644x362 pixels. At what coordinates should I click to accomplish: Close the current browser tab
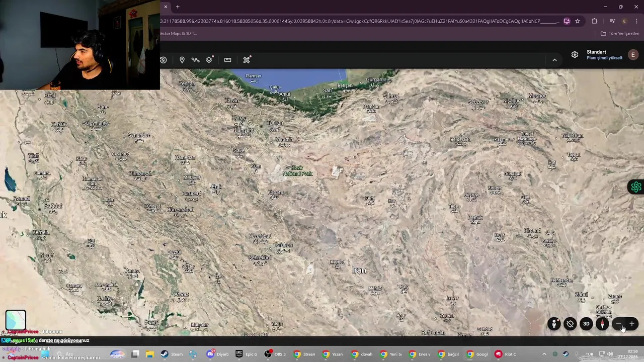166,7
